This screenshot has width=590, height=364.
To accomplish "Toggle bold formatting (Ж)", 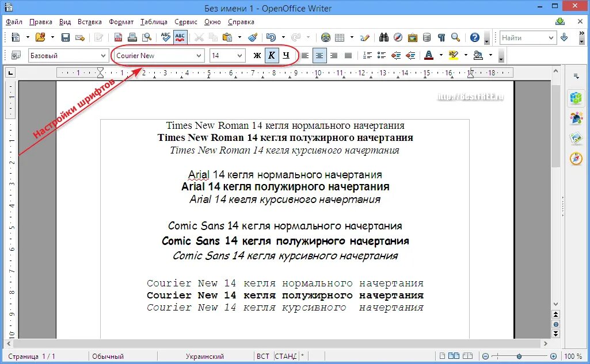I will click(x=257, y=56).
